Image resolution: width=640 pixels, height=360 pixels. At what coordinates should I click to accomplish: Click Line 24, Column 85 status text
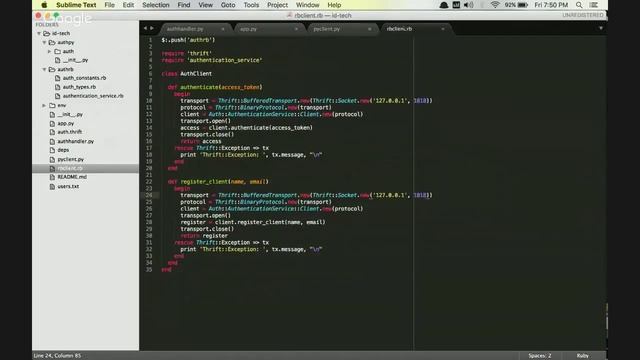pos(57,356)
